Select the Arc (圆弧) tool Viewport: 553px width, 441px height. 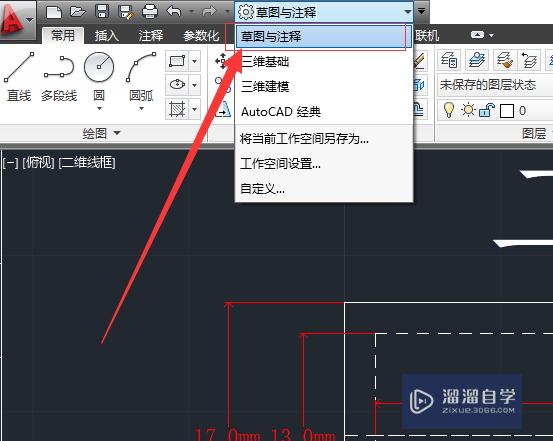(x=141, y=76)
